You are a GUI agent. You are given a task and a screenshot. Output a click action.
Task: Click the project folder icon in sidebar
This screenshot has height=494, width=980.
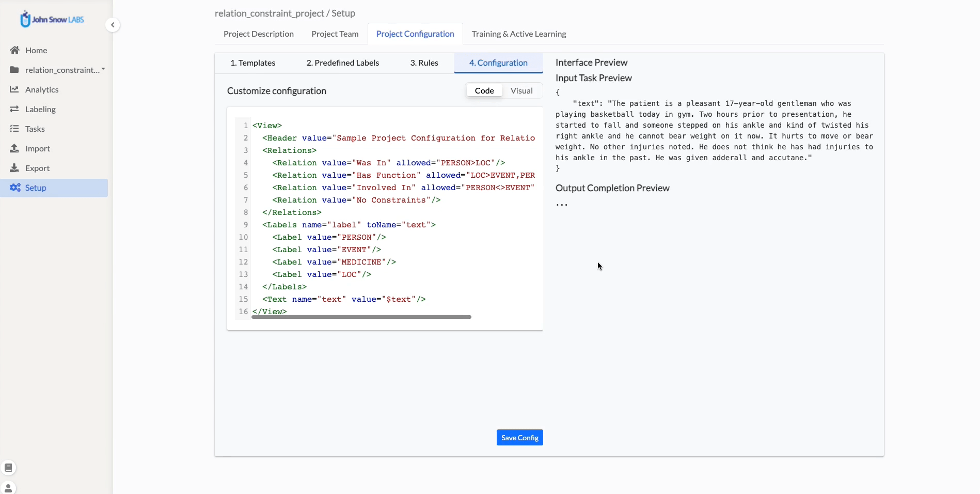pyautogui.click(x=14, y=70)
